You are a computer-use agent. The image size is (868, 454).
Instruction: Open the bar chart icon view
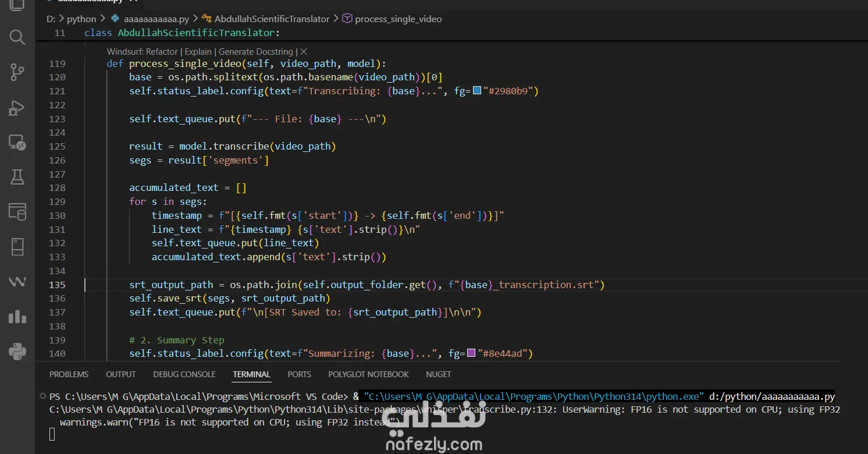tap(17, 317)
